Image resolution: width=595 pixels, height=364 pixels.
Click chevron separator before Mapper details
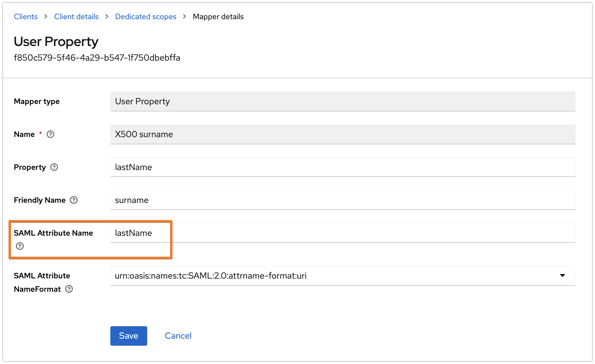(184, 16)
